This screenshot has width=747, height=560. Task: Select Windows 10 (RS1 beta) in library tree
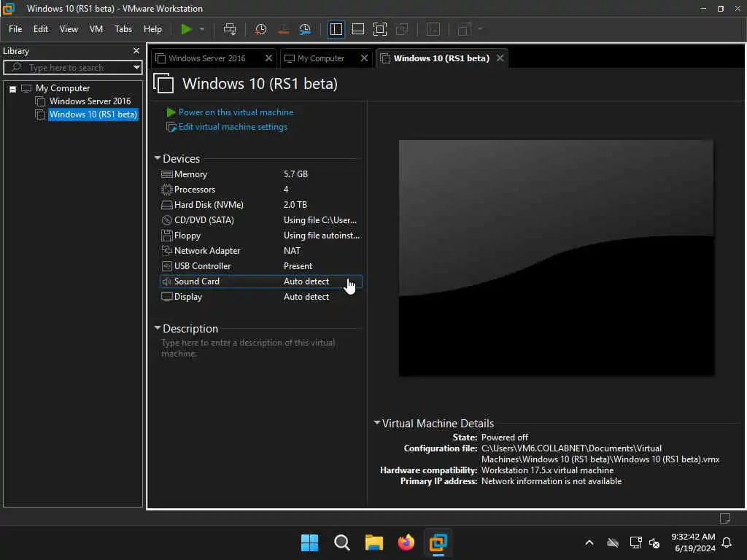[x=93, y=114]
